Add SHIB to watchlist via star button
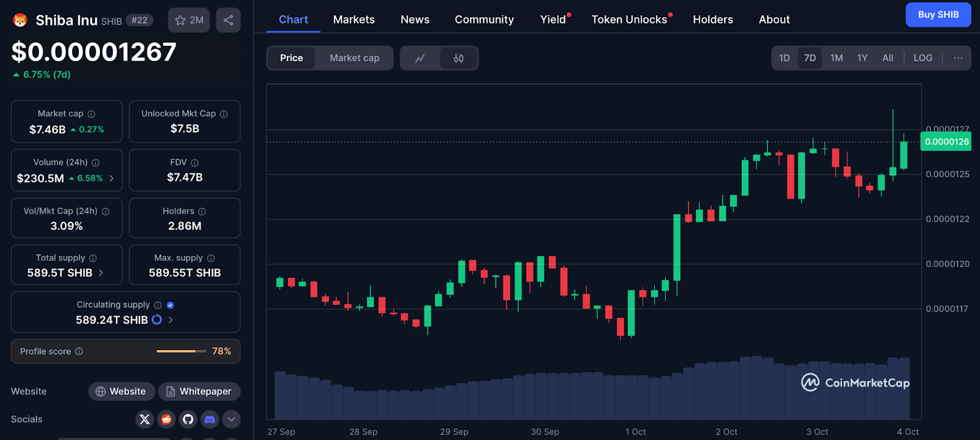Viewport: 980px width, 440px height. [189, 20]
